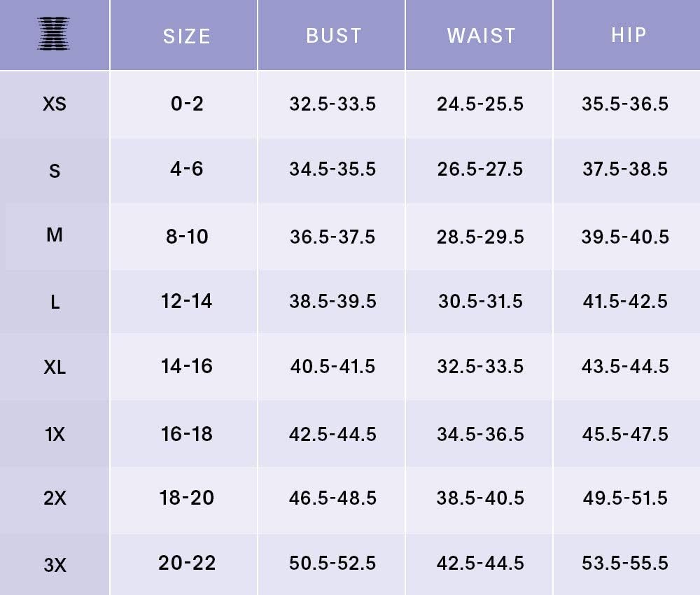This screenshot has width=700, height=595.
Task: Select the 2X row label
Action: tap(55, 498)
